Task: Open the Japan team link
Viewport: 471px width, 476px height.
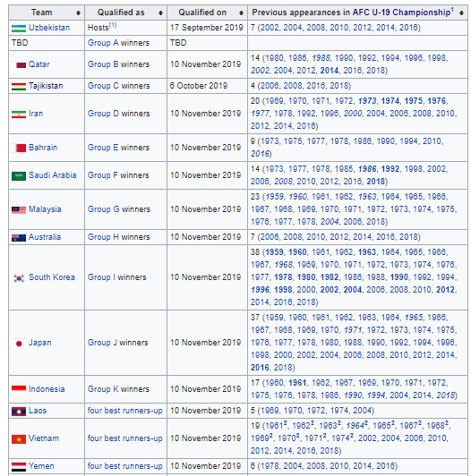Action: point(39,343)
